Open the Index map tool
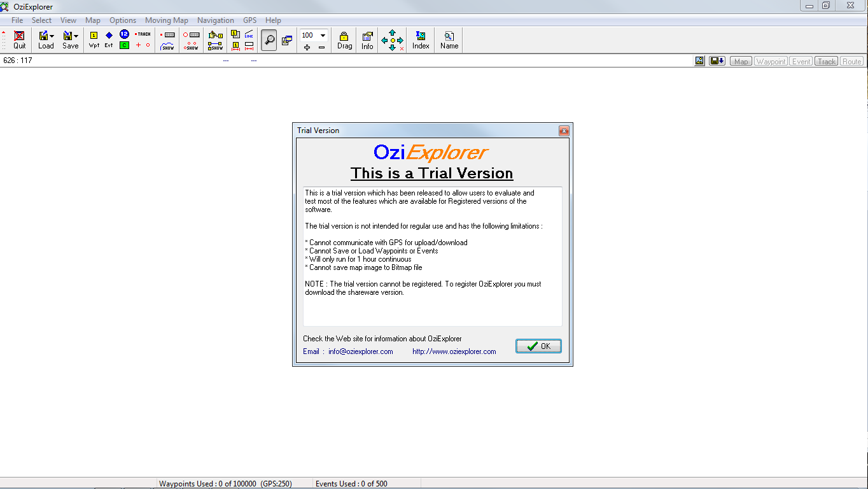868x489 pixels. [x=421, y=40]
